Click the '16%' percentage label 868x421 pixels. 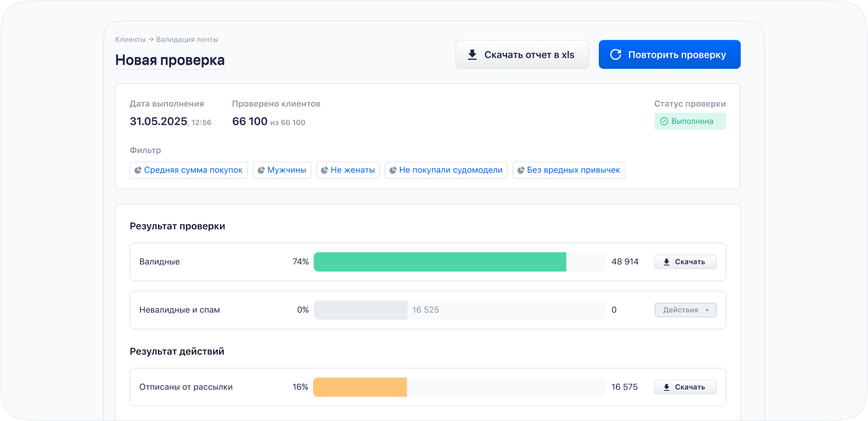click(300, 387)
